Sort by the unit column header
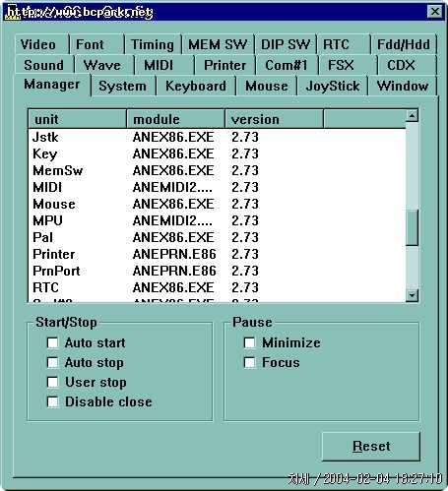This screenshot has height=491, width=448. click(78, 119)
